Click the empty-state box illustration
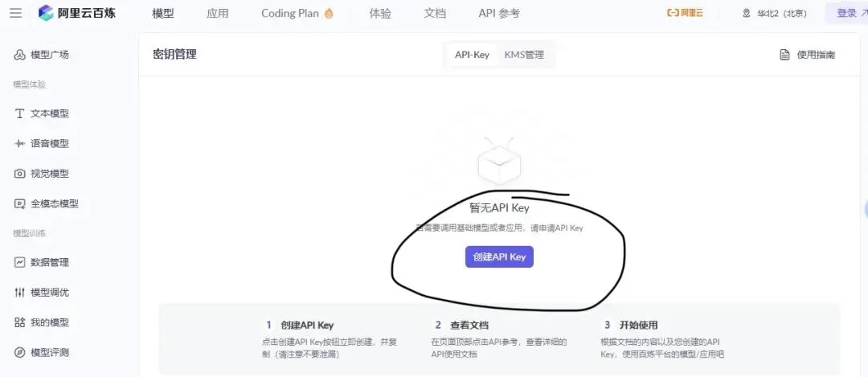The image size is (868, 377). (x=499, y=161)
